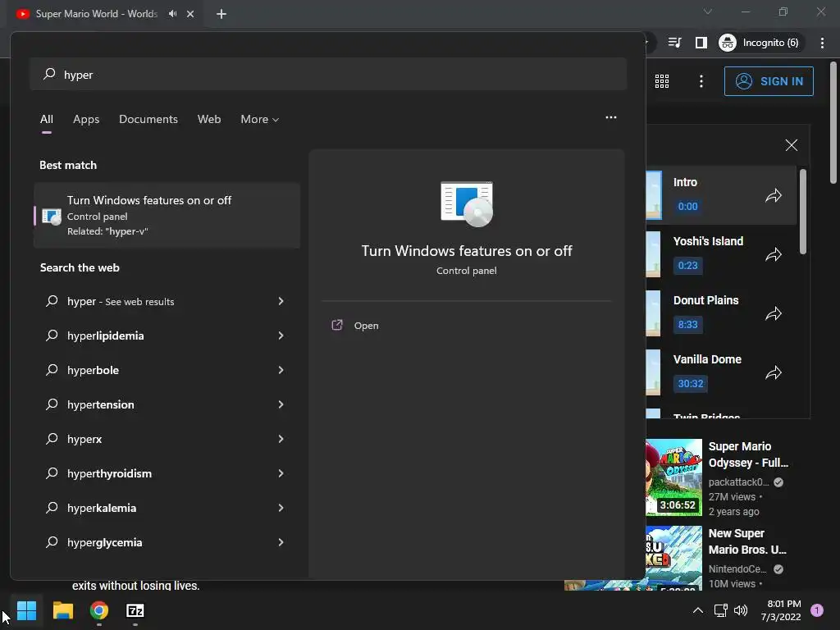This screenshot has height=630, width=840.
Task: Click the Windows features icon in best match
Action: [52, 216]
